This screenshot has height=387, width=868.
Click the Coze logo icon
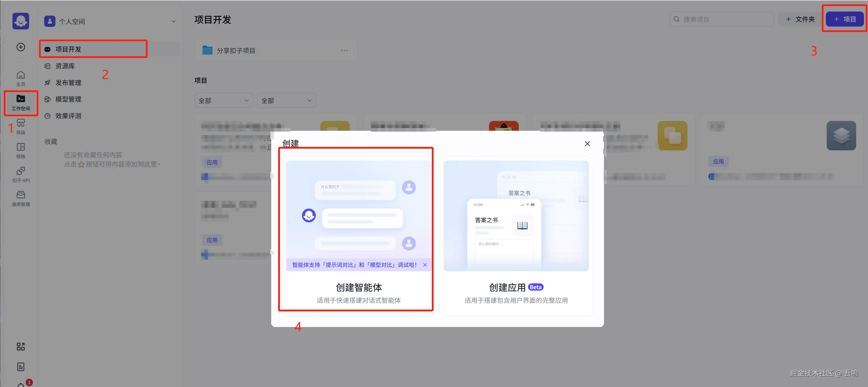[x=21, y=21]
